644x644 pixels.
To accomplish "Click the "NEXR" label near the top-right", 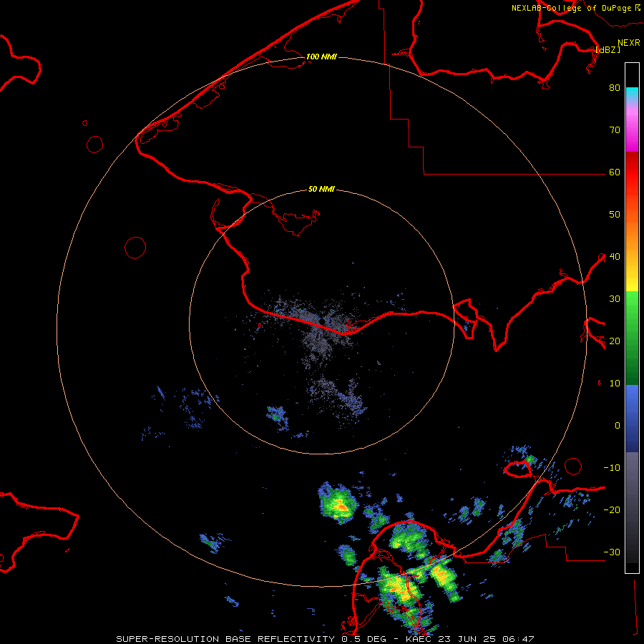I will [629, 43].
